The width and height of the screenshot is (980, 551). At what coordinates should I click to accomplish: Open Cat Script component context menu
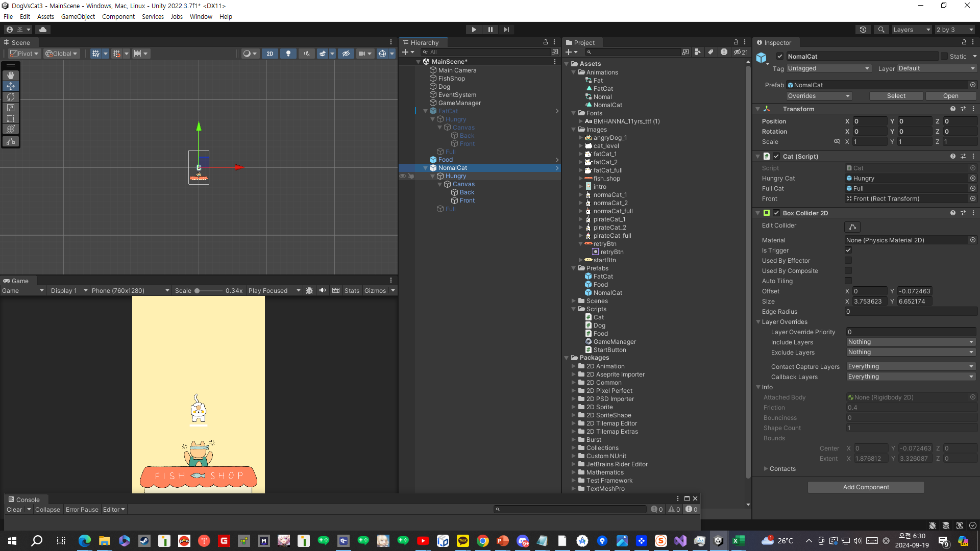(973, 157)
